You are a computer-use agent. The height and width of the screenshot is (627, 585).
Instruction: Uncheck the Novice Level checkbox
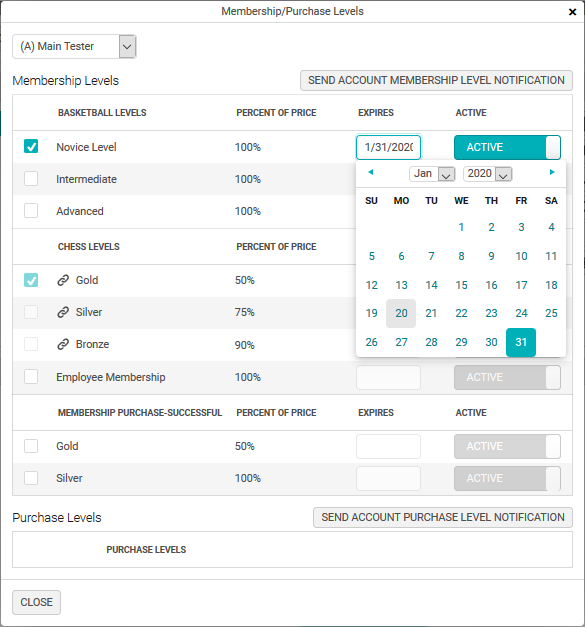(x=31, y=146)
